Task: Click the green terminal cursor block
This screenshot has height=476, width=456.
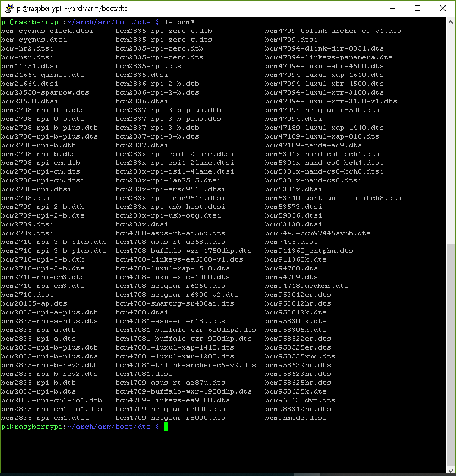Action: click(x=166, y=427)
